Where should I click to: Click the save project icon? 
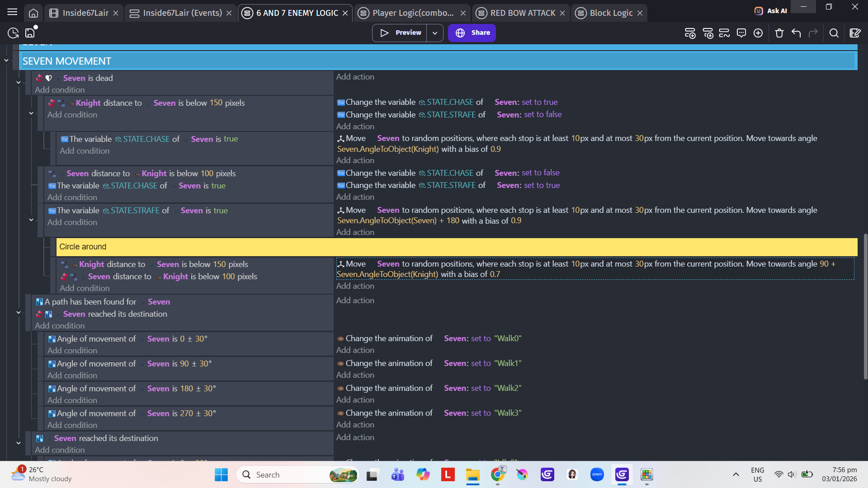tap(30, 33)
